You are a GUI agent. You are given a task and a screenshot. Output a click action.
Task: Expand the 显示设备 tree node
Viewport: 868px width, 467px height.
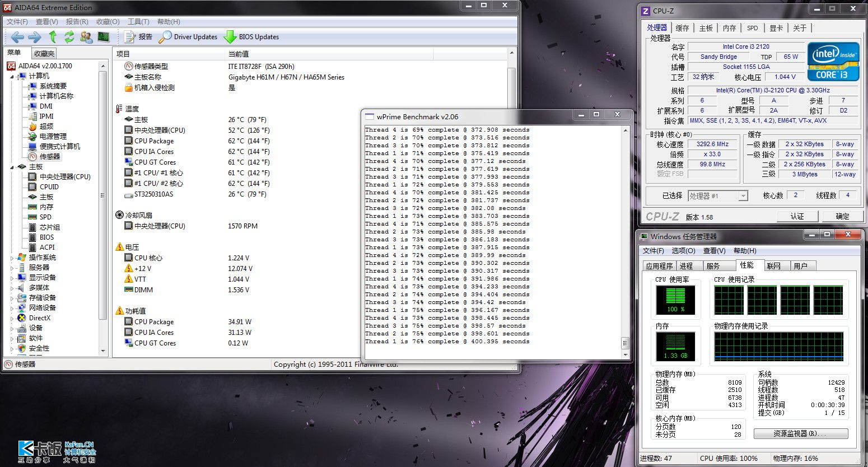12,278
